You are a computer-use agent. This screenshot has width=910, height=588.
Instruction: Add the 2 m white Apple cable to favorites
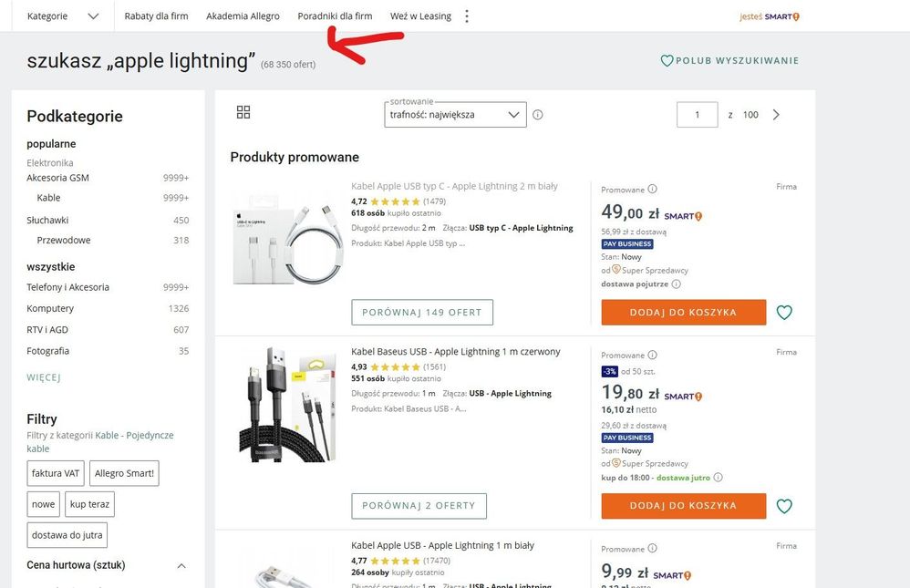[x=784, y=313]
